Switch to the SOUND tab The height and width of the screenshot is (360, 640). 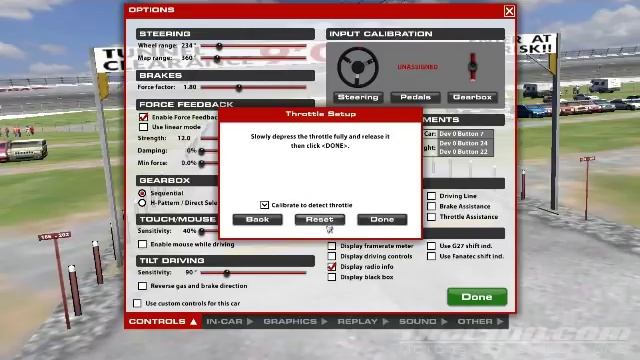click(423, 322)
